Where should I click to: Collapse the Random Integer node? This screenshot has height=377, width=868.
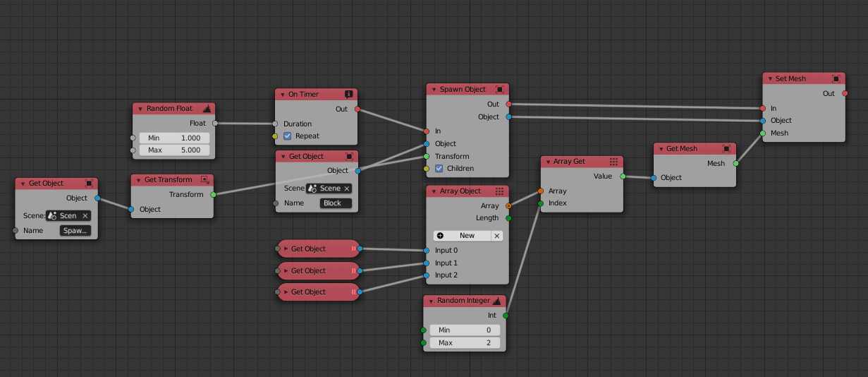[x=430, y=301]
